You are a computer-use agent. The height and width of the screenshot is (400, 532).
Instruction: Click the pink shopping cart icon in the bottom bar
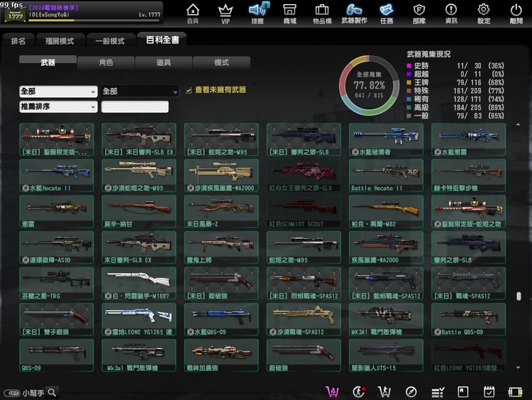tap(332, 392)
